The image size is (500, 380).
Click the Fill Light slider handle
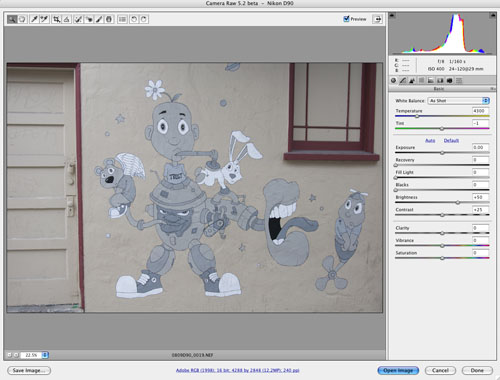pos(396,177)
